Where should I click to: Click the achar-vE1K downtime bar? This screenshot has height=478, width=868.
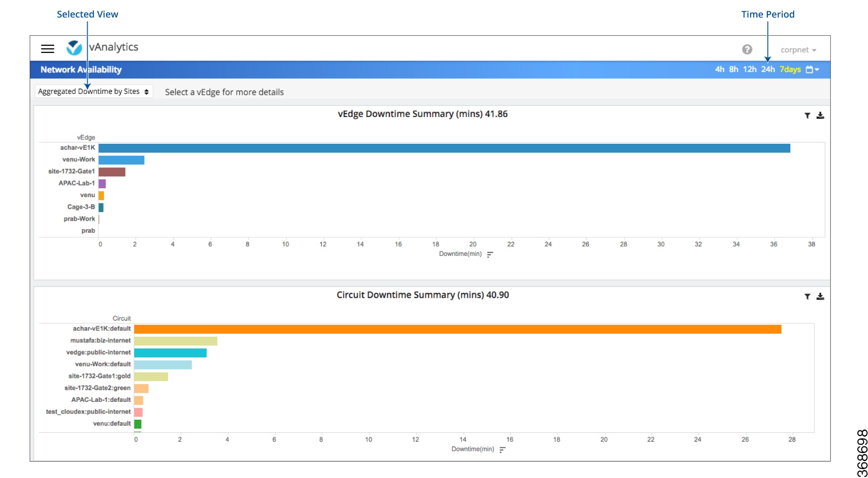[444, 148]
